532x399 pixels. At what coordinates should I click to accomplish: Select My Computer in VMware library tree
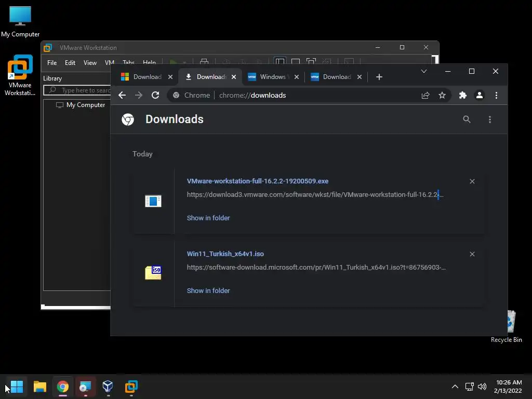81,105
